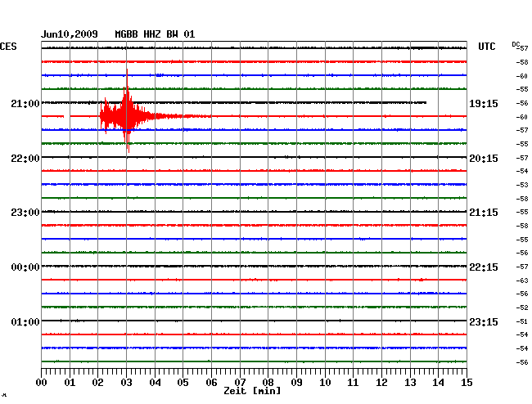Select the 23:00 local time label
The image size is (532, 404).
[x=25, y=213]
